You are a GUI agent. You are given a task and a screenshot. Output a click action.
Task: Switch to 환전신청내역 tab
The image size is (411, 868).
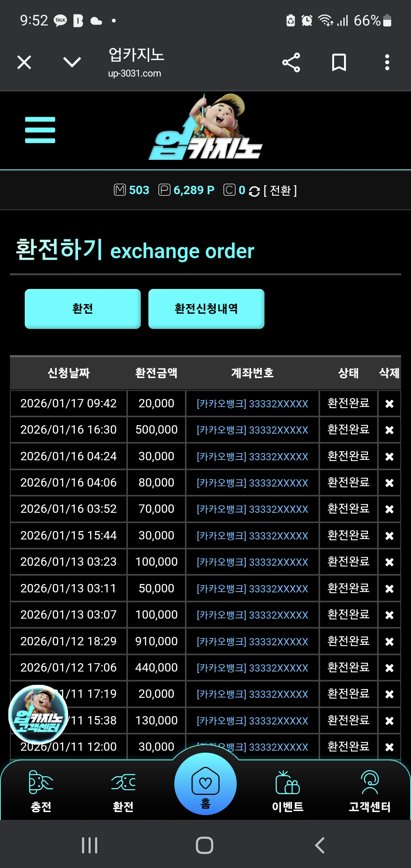pyautogui.click(x=206, y=309)
